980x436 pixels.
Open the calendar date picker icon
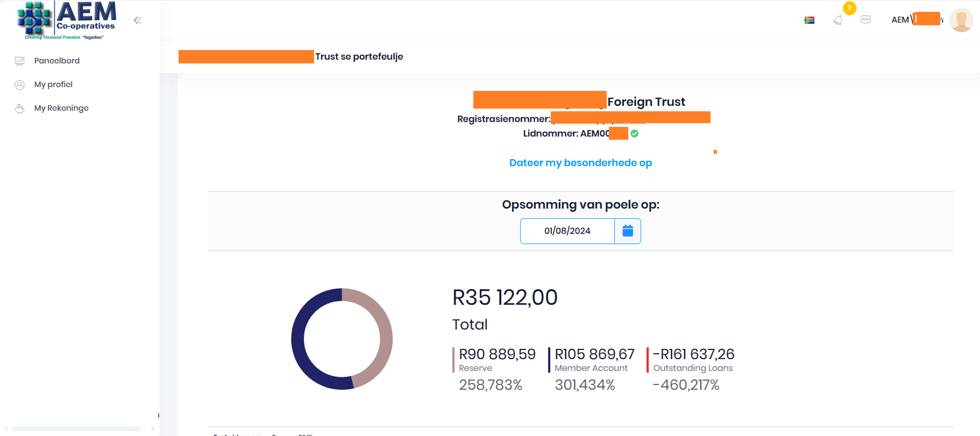coord(628,231)
